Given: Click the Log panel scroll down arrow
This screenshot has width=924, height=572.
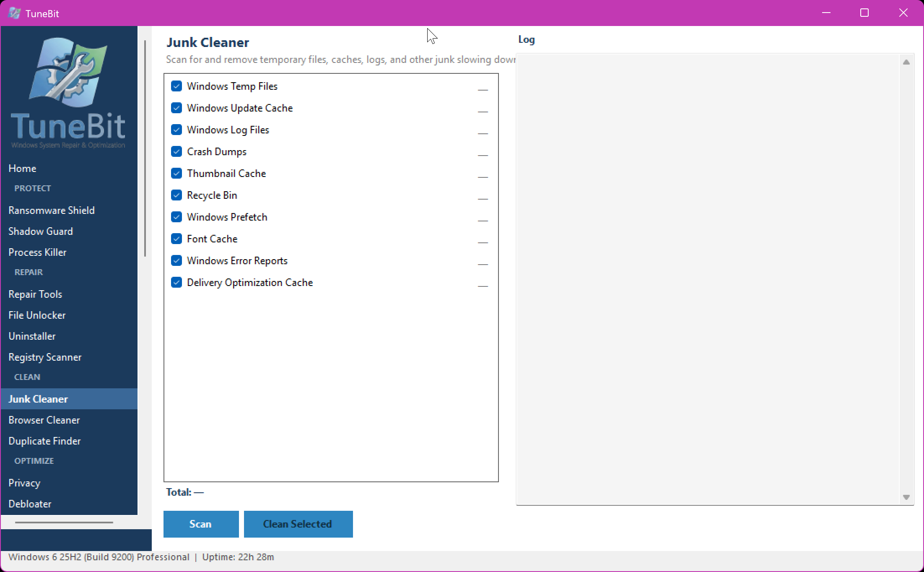Looking at the screenshot, I should tap(906, 497).
